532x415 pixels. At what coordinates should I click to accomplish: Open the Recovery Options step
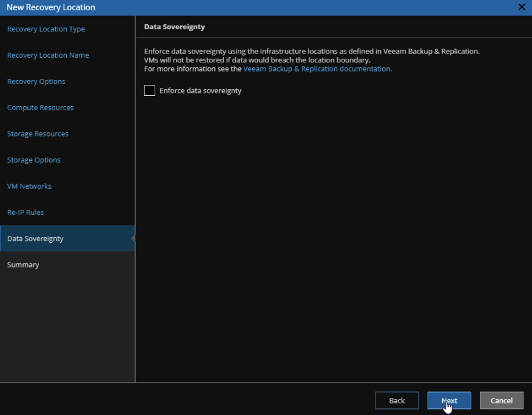point(36,81)
